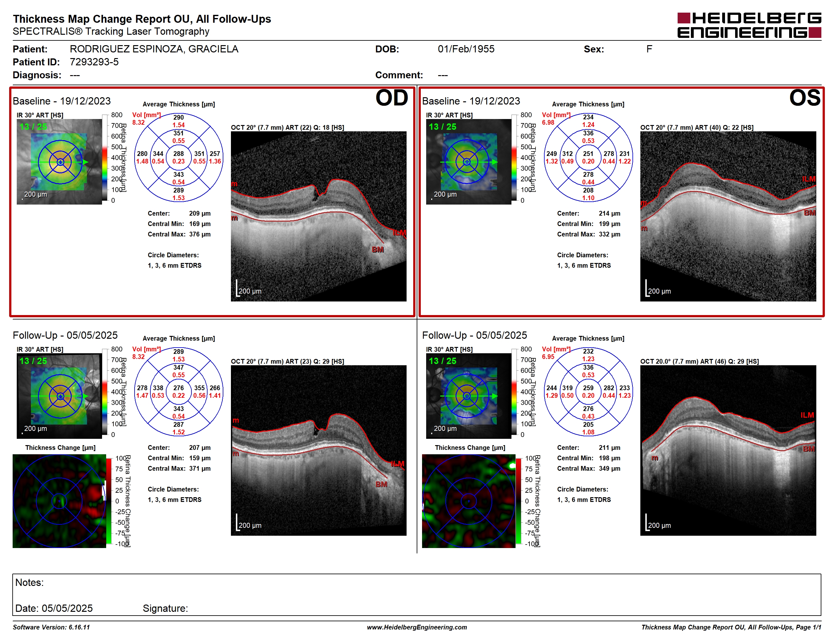Select OD baseline Central Min 169 µm
Viewport: 834px width, 644px height.
(200, 224)
